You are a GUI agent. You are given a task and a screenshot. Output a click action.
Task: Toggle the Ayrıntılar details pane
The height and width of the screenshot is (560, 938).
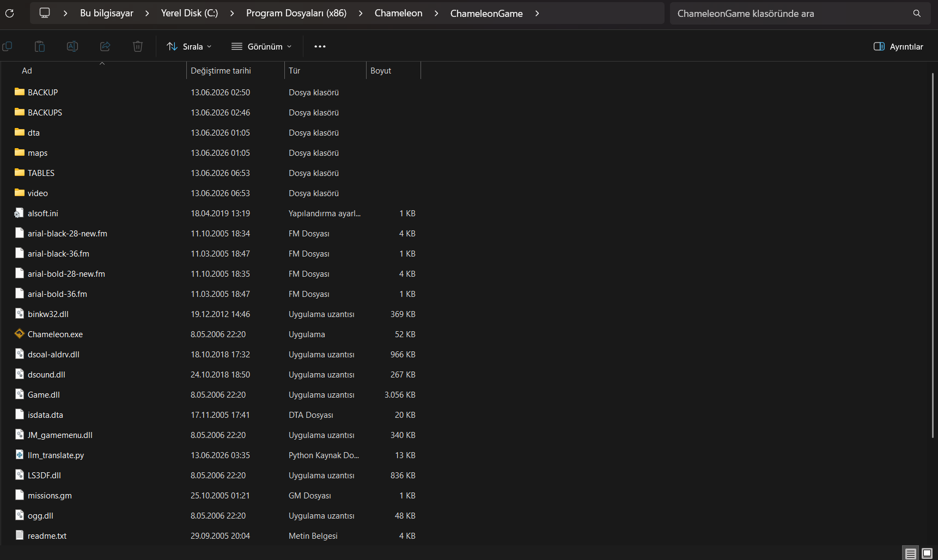pos(898,46)
